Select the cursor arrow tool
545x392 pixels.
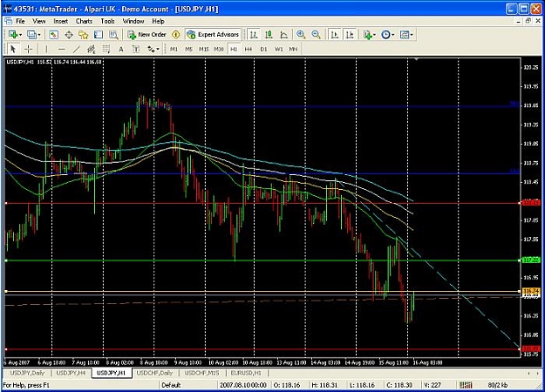pyautogui.click(x=13, y=50)
